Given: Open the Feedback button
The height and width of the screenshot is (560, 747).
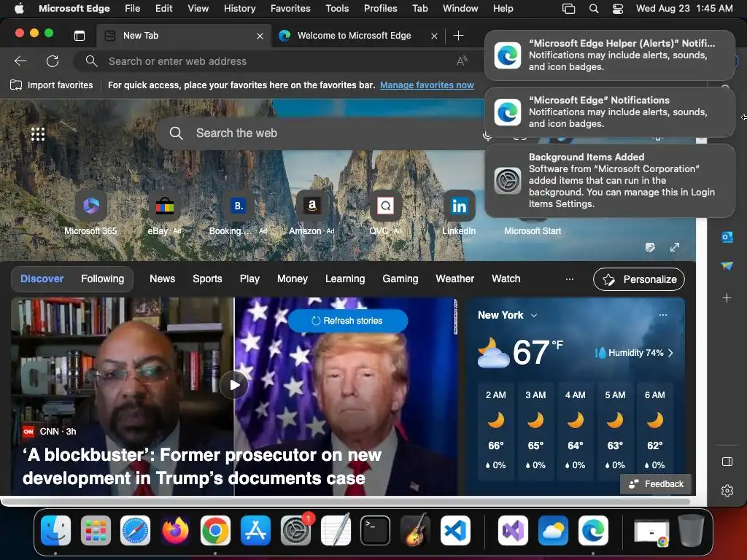Looking at the screenshot, I should point(656,484).
